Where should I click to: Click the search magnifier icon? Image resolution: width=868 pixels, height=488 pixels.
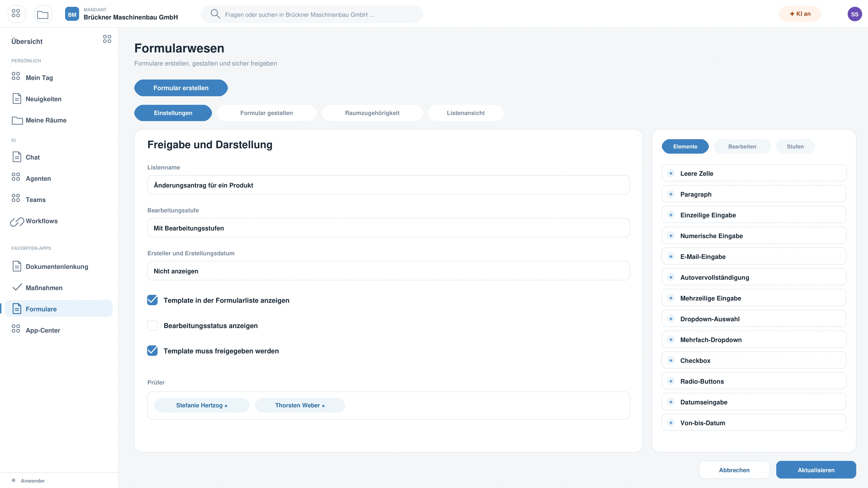[x=215, y=14]
